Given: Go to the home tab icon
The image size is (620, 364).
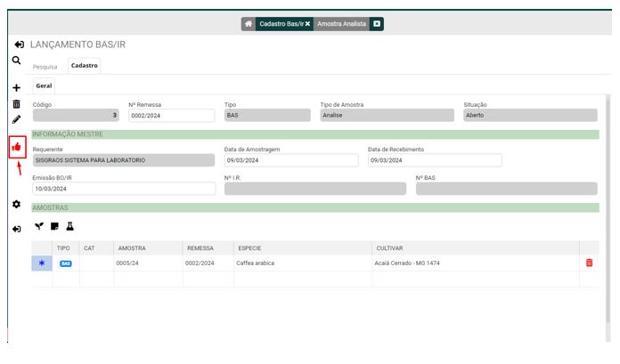Looking at the screenshot, I should point(248,24).
